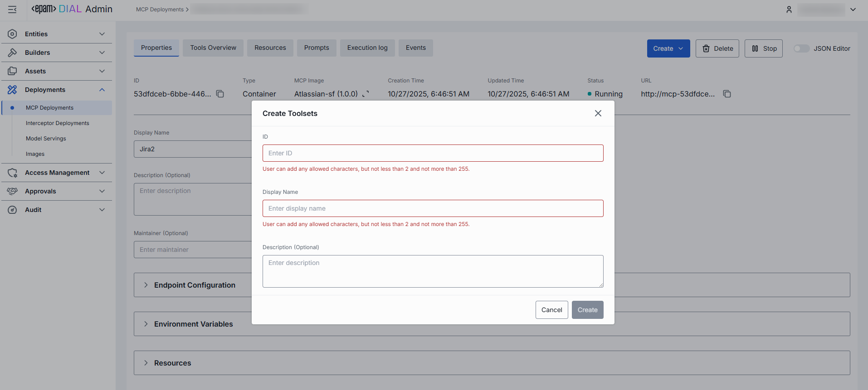This screenshot has width=868, height=390.
Task: Switch to the Tools Overview tab
Action: click(213, 48)
